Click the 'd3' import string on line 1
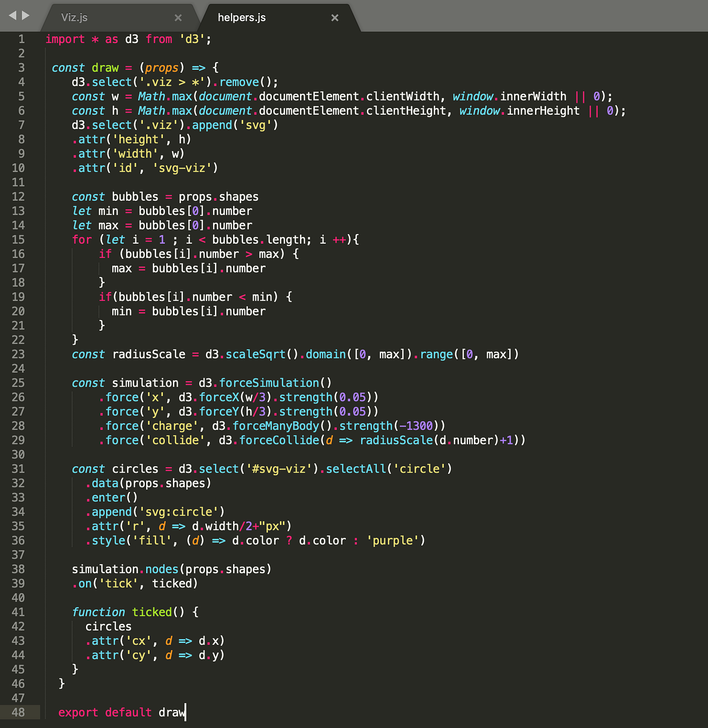The width and height of the screenshot is (708, 728). point(193,39)
